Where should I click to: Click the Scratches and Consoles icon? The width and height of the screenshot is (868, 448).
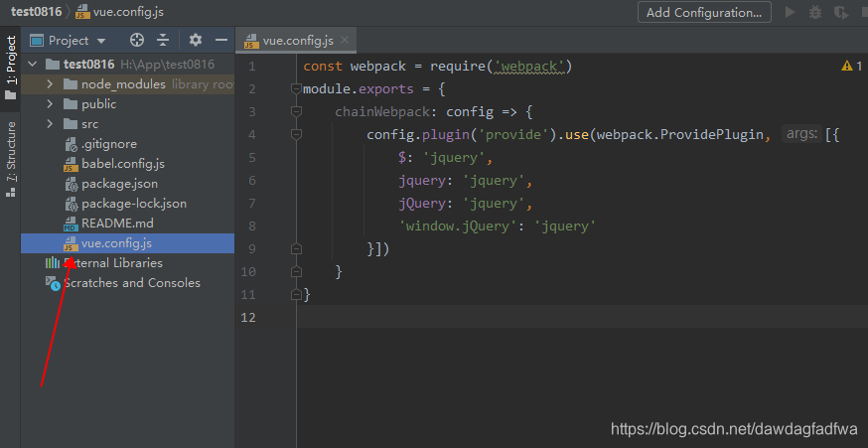(x=53, y=283)
